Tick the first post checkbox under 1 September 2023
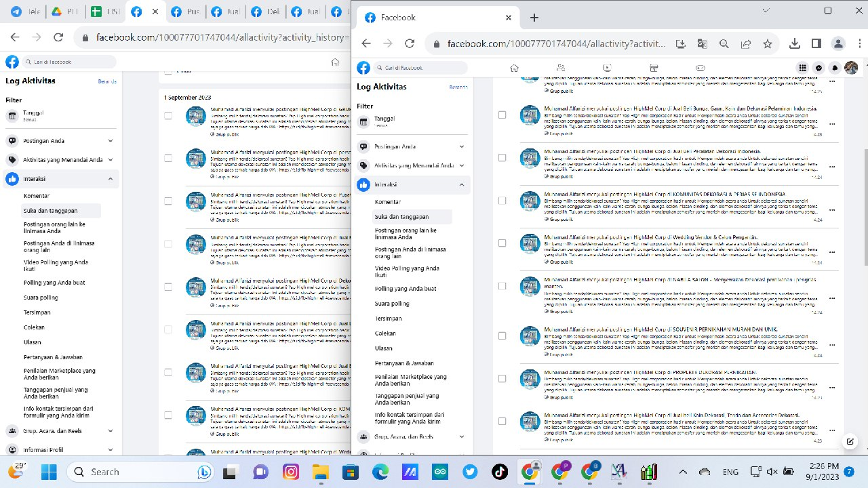Image resolution: width=868 pixels, height=488 pixels. [x=168, y=116]
